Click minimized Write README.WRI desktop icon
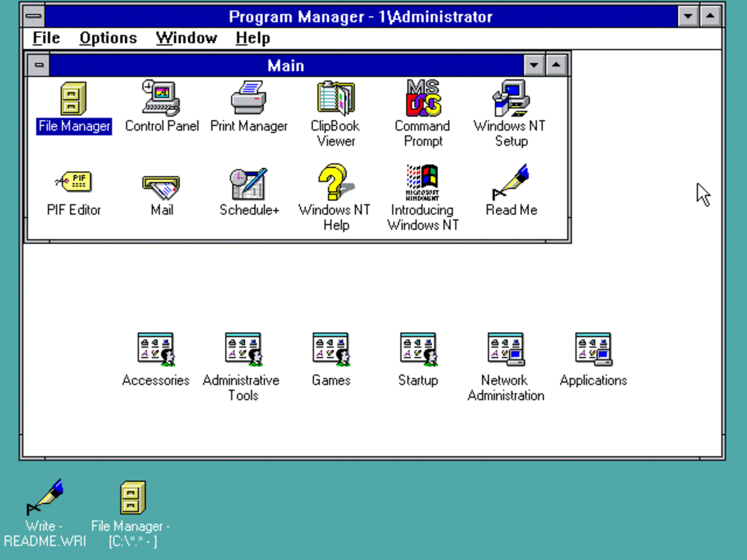 [x=45, y=497]
